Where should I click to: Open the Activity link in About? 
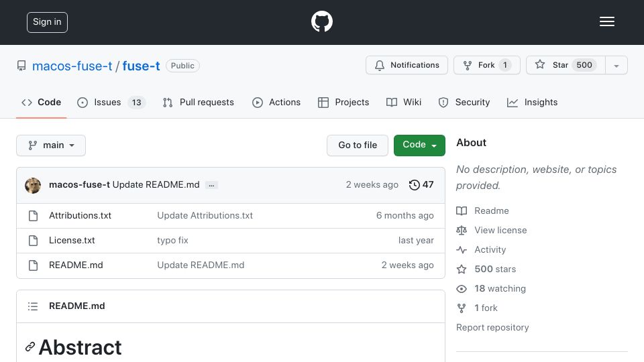click(x=481, y=249)
